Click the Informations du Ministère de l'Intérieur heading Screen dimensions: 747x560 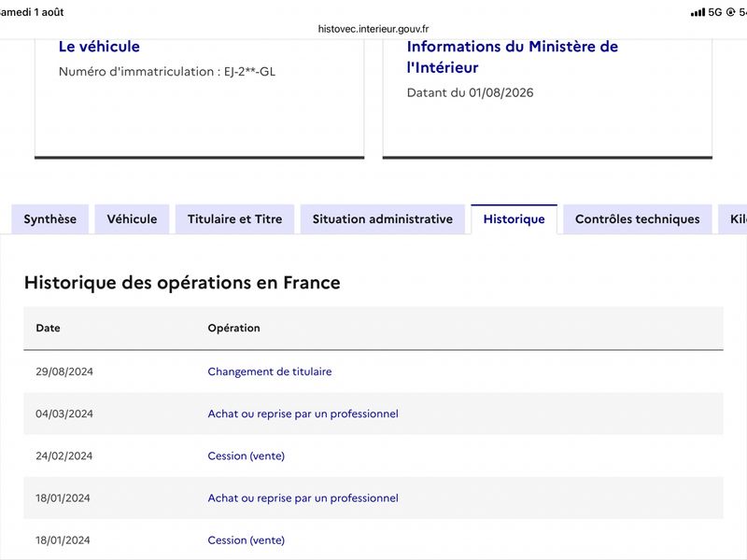513,57
